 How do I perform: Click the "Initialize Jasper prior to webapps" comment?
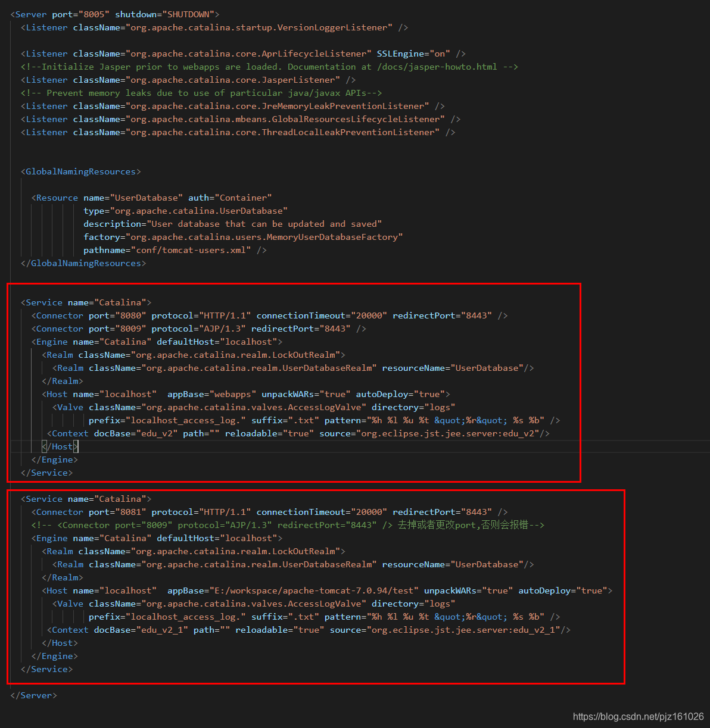pos(269,67)
